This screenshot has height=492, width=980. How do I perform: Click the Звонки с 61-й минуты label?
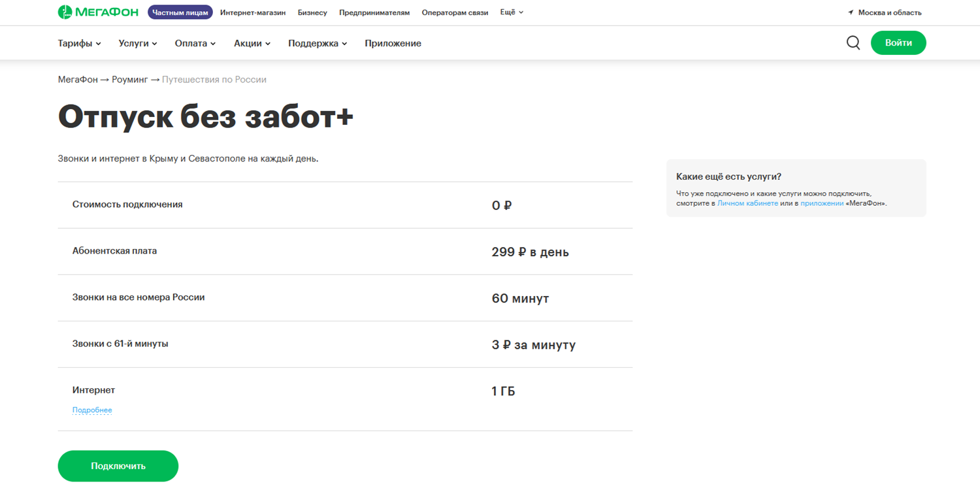point(120,344)
